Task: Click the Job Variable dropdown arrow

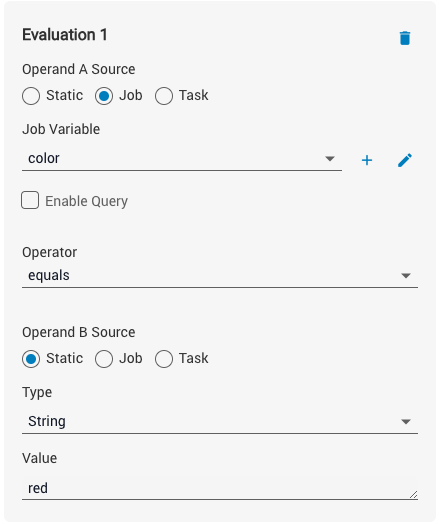Action: 330,159
